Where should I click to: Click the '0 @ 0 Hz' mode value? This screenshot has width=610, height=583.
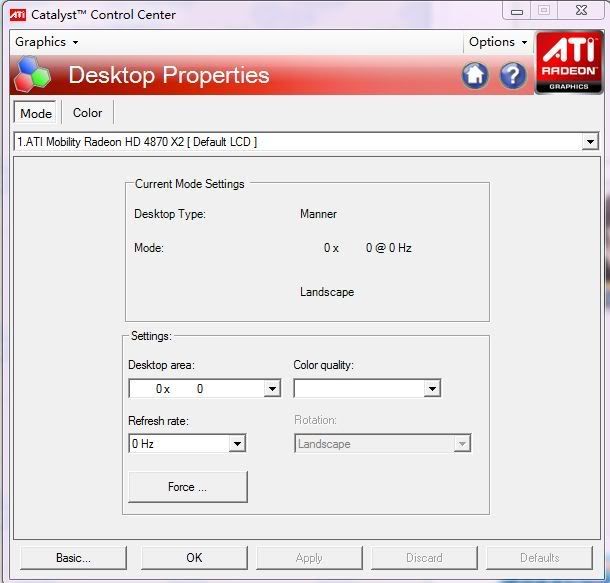pos(388,248)
